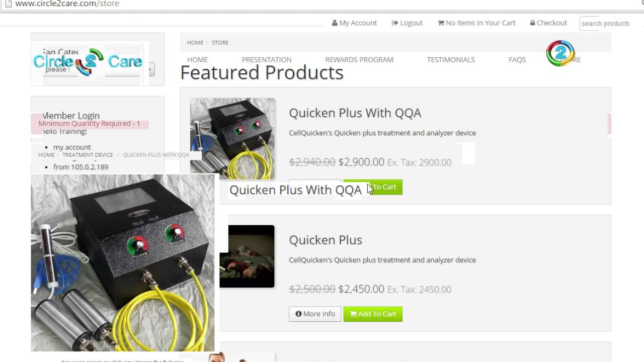Open the shopping cart status item

click(x=476, y=23)
